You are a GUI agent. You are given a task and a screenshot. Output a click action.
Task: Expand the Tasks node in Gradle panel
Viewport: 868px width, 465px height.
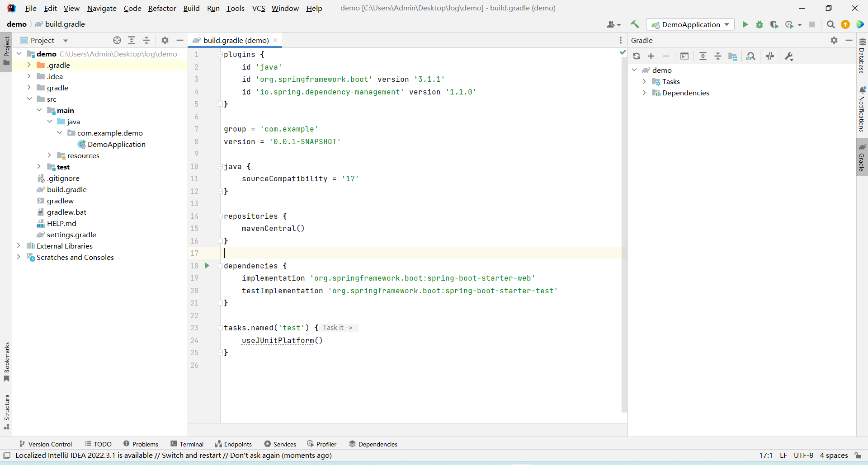click(x=644, y=81)
